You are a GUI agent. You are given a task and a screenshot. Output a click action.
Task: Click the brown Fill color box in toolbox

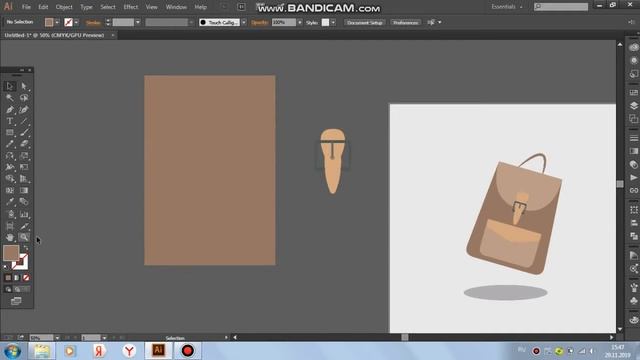point(11,253)
